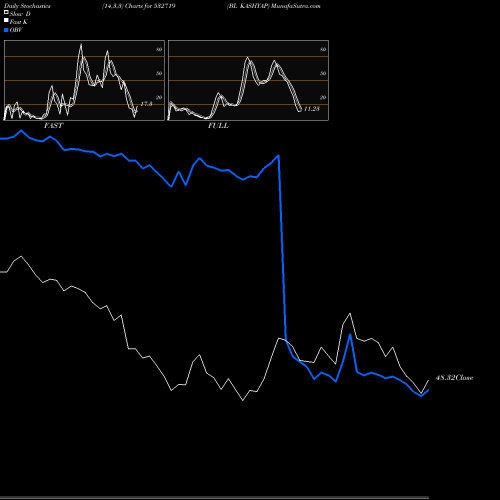Click the '(BL KASHYAP) MunafaSutra.com' text
Screen dimensions: 500x500
tap(274, 6)
